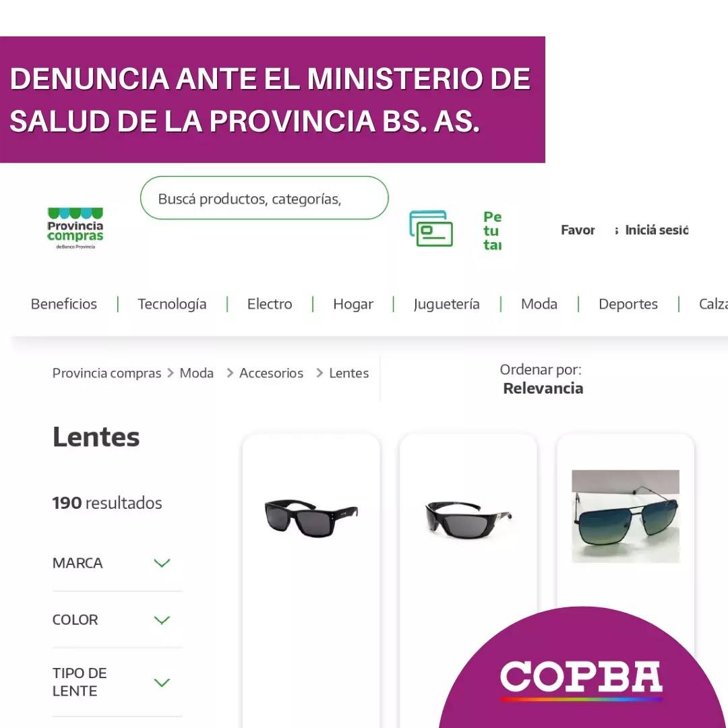Screen dimensions: 728x728
Task: Click the COPBA logo badge
Action: (581, 679)
